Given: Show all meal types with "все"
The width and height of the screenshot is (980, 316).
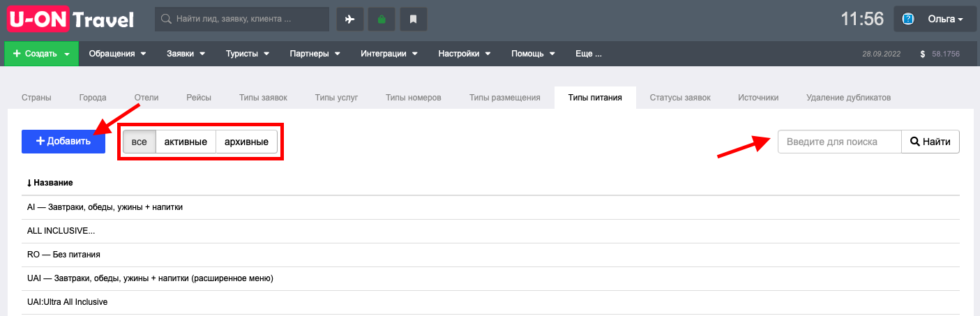Looking at the screenshot, I should 140,142.
